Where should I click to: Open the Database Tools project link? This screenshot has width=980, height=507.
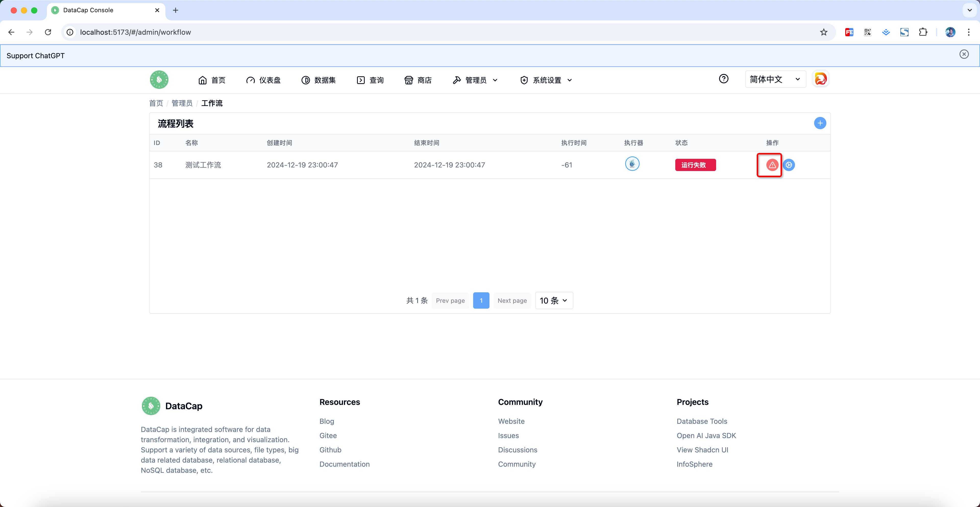[702, 421]
